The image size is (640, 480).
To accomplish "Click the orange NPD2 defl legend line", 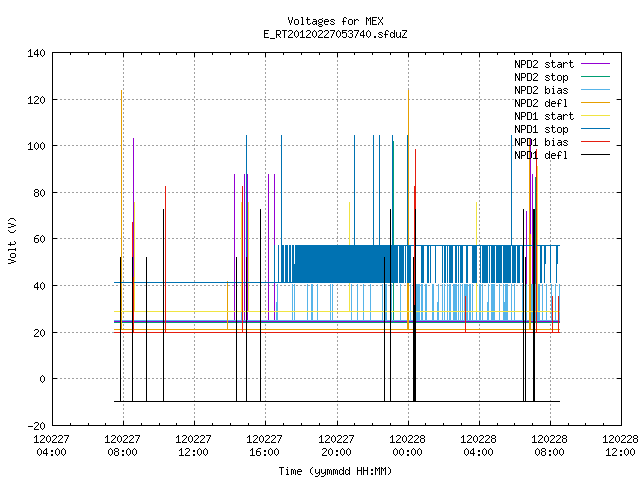I will coord(595,103).
